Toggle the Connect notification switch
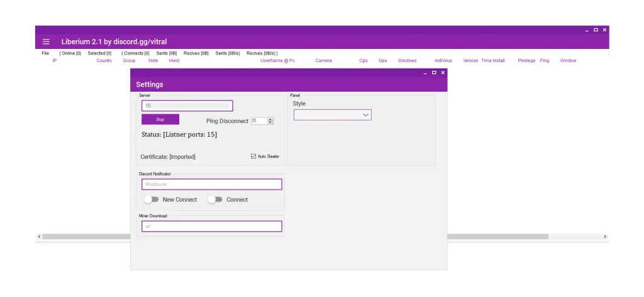The height and width of the screenshot is (297, 644). 215,200
